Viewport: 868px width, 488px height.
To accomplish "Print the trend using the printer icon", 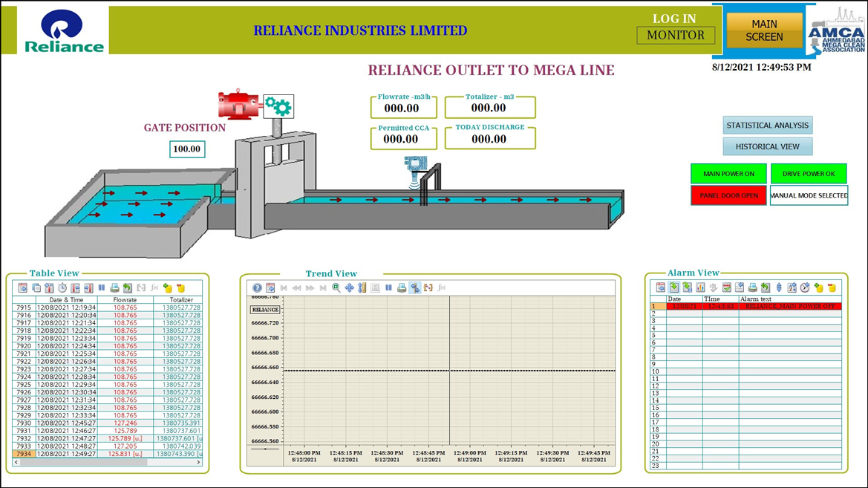I will pyautogui.click(x=402, y=288).
